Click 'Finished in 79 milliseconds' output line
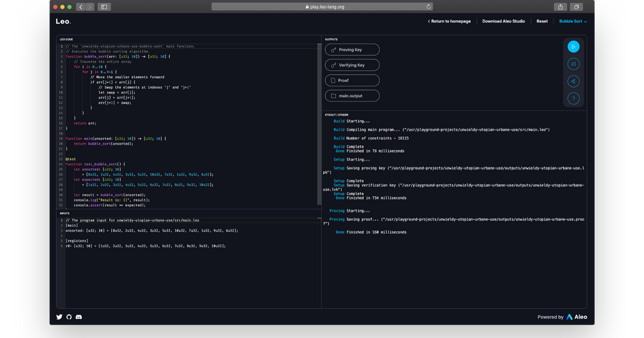Image resolution: width=644 pixels, height=338 pixels. [370, 151]
